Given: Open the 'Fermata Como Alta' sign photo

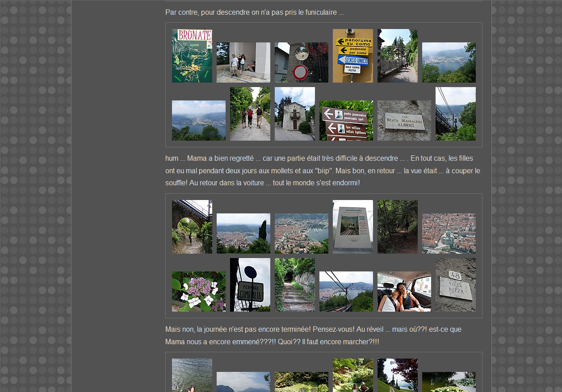Looking at the screenshot, I should (250, 285).
